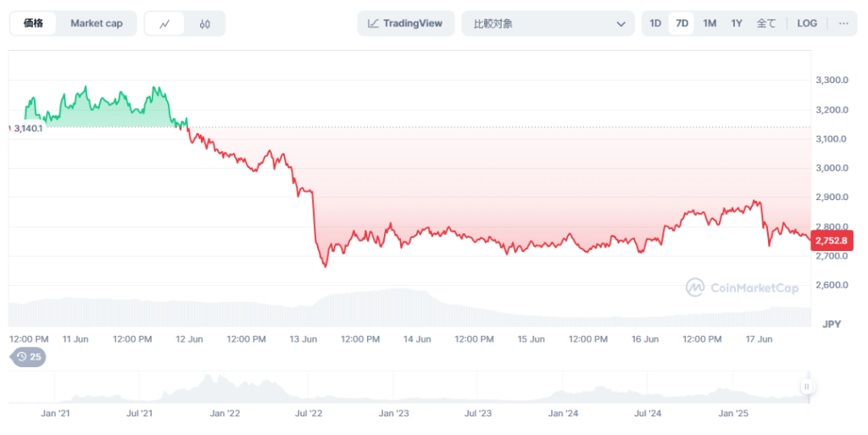This screenshot has width=868, height=435.
Task: Click Jan '23 on the navigator timeline
Action: [393, 414]
